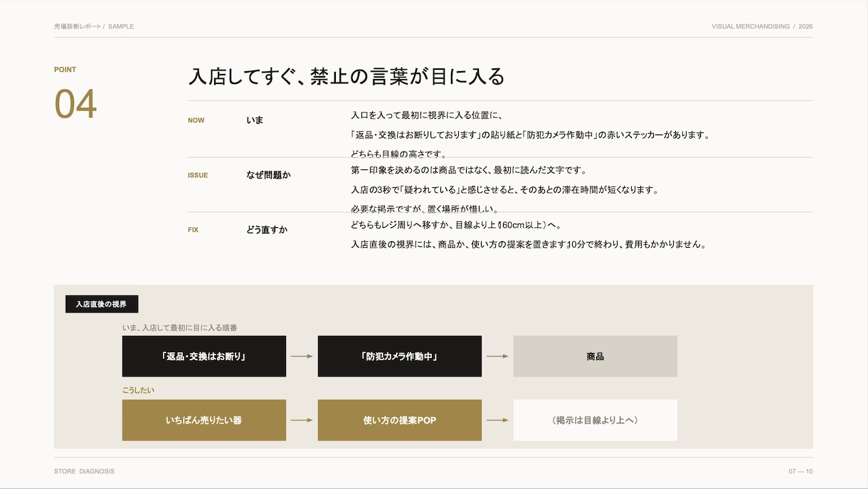Click the white box '（掲示は目線より上へ）'
The height and width of the screenshot is (489, 868).
point(596,420)
